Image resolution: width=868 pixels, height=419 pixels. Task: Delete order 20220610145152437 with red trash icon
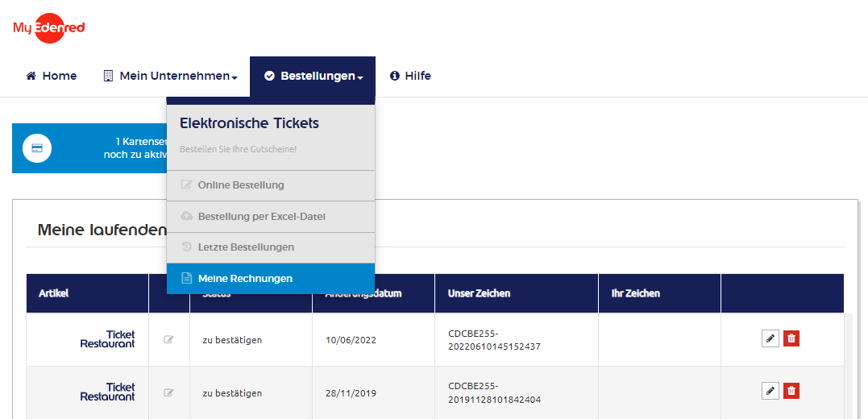791,338
